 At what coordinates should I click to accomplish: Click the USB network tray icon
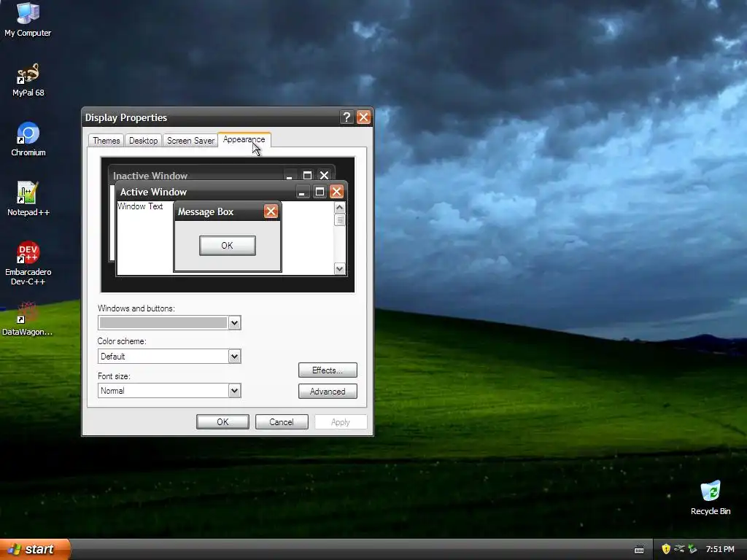679,549
